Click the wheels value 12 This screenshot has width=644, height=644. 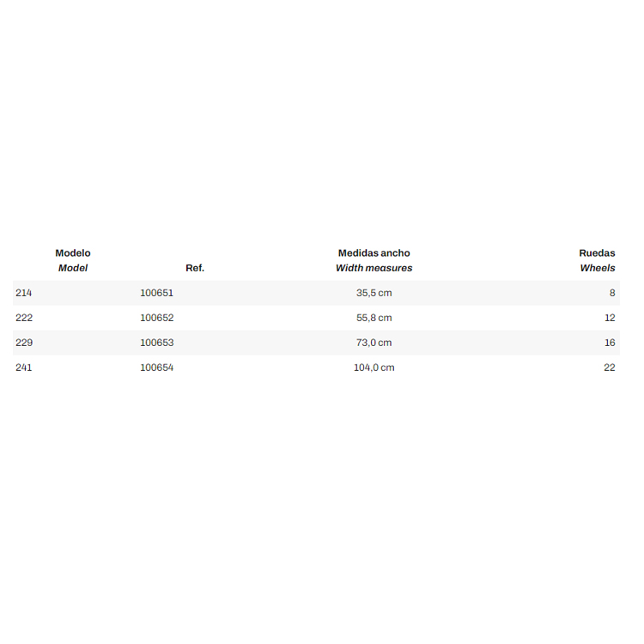610,318
